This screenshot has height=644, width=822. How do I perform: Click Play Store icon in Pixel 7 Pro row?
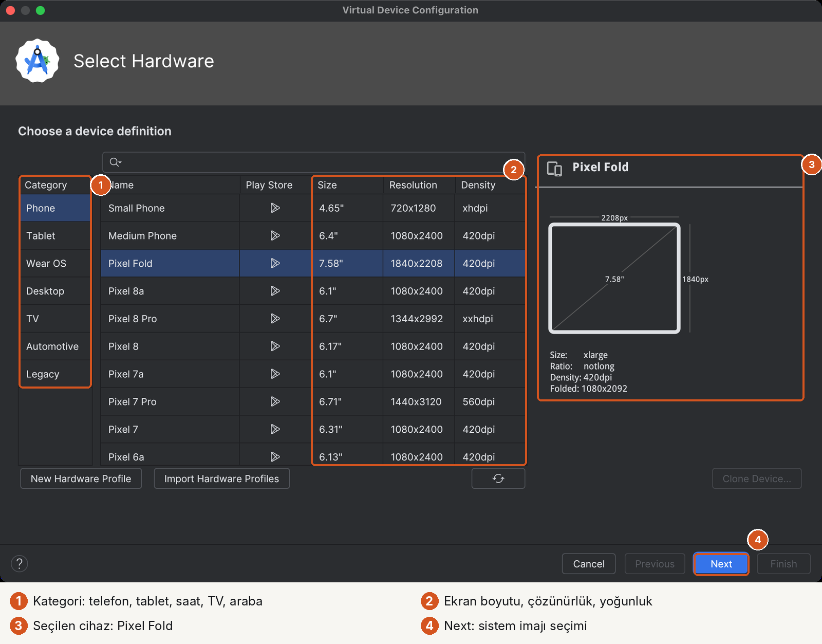[275, 401]
